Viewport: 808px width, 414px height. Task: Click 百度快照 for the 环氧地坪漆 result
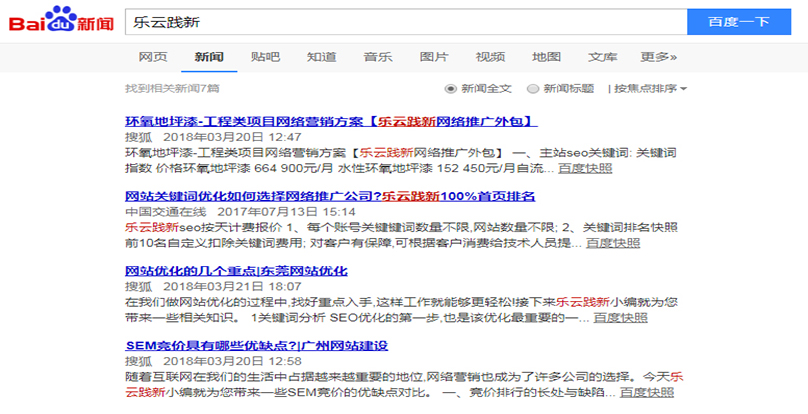click(x=585, y=168)
